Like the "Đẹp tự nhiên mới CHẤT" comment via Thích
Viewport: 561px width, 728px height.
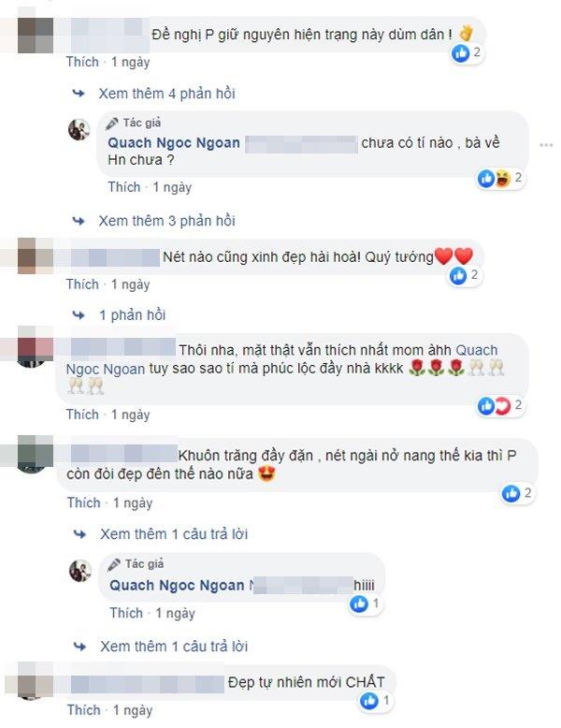(84, 710)
